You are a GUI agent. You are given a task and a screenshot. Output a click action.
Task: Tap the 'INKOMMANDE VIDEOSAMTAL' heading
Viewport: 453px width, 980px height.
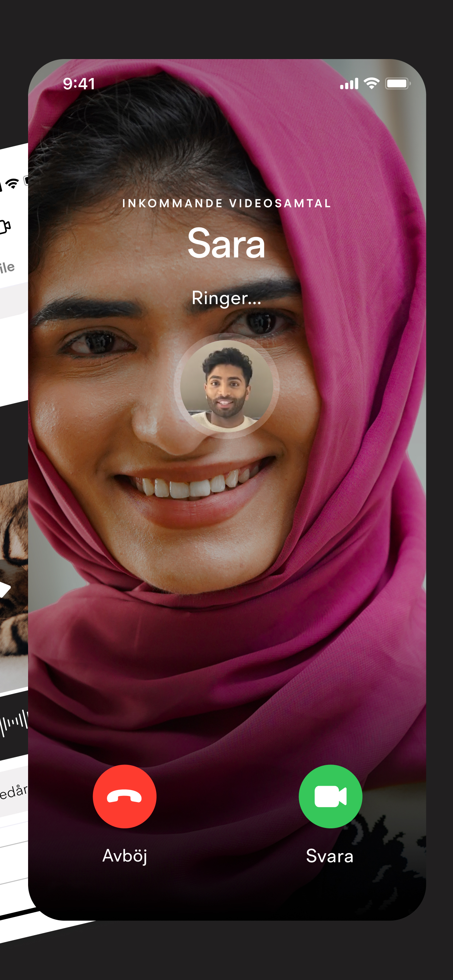(x=226, y=203)
